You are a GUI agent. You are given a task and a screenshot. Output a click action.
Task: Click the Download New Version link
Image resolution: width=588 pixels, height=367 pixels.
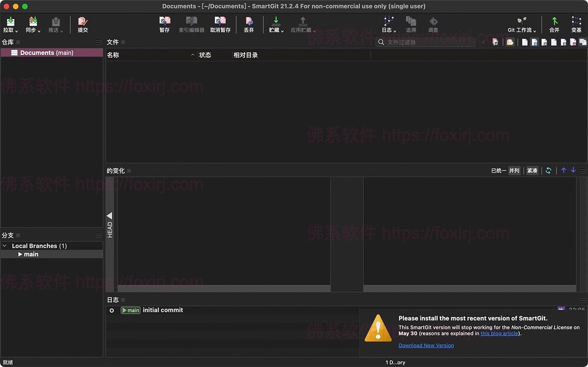click(426, 345)
